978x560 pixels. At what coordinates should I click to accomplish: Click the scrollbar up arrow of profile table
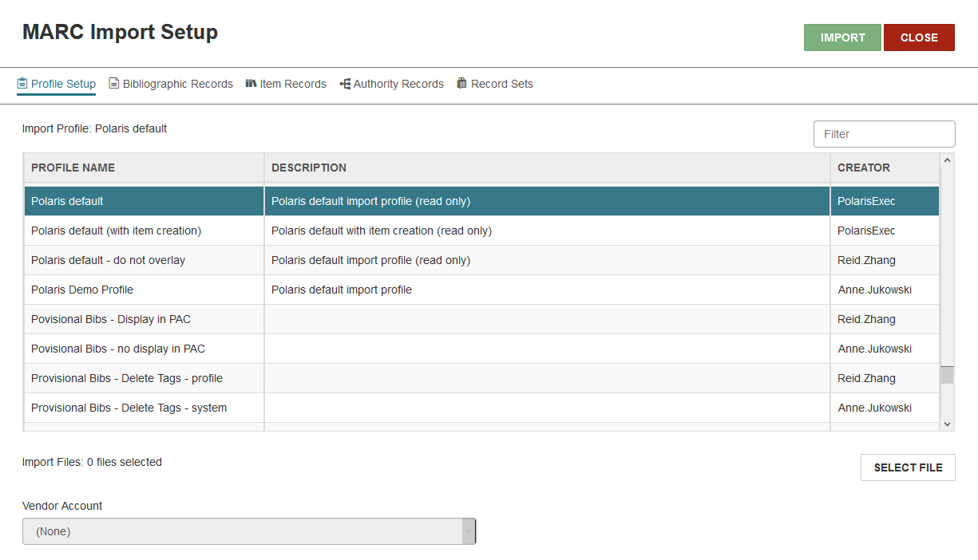point(948,160)
